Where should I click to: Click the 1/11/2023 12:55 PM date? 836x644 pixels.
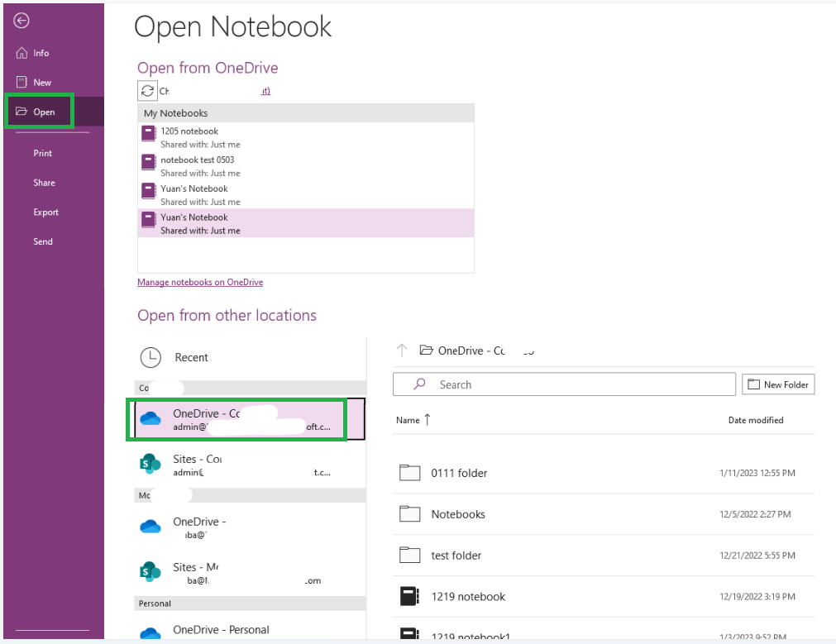pos(757,473)
